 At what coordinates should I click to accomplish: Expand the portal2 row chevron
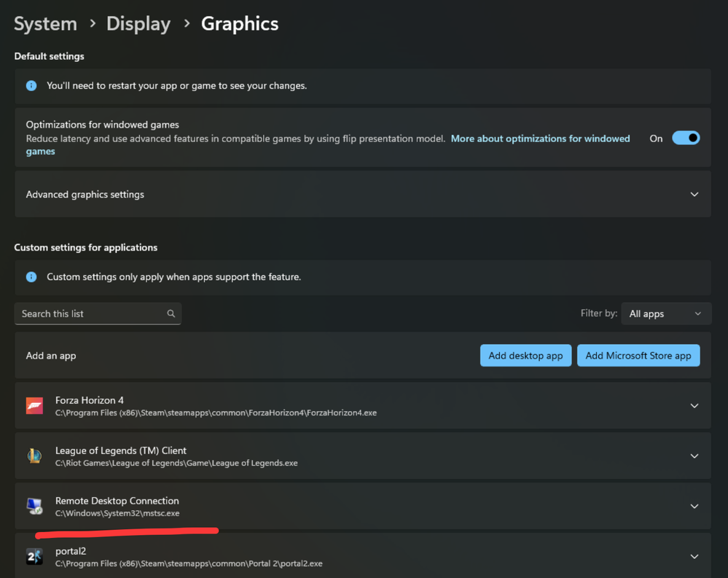[x=694, y=556]
